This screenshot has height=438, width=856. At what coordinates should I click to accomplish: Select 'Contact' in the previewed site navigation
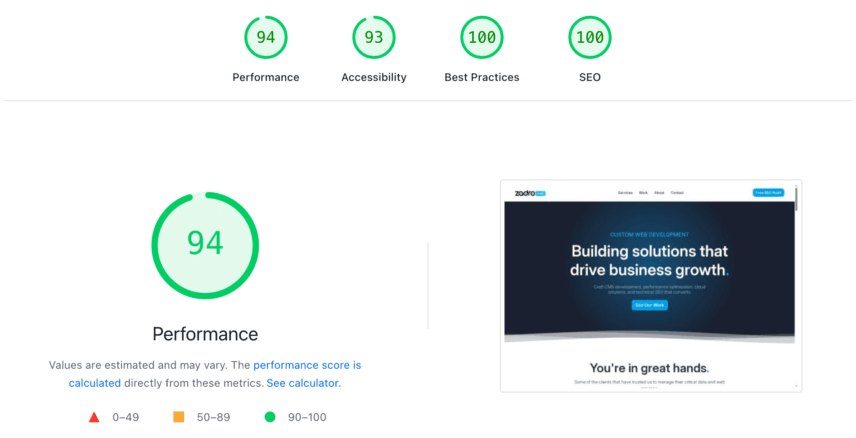[x=677, y=192]
